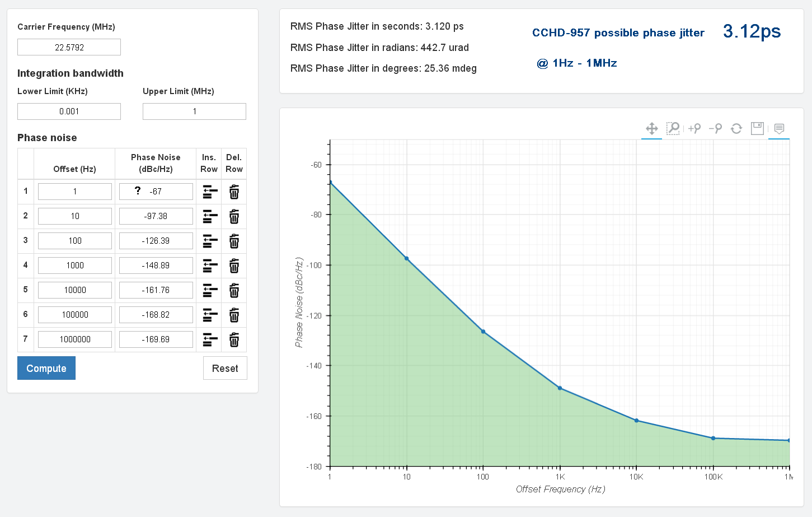The width and height of the screenshot is (812, 517).
Task: Click the Offset field containing 1000
Action: pos(75,266)
